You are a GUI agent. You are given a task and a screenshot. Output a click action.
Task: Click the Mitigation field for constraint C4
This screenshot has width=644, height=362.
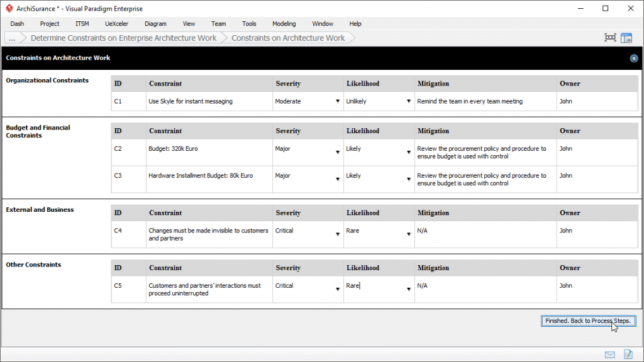(485, 231)
